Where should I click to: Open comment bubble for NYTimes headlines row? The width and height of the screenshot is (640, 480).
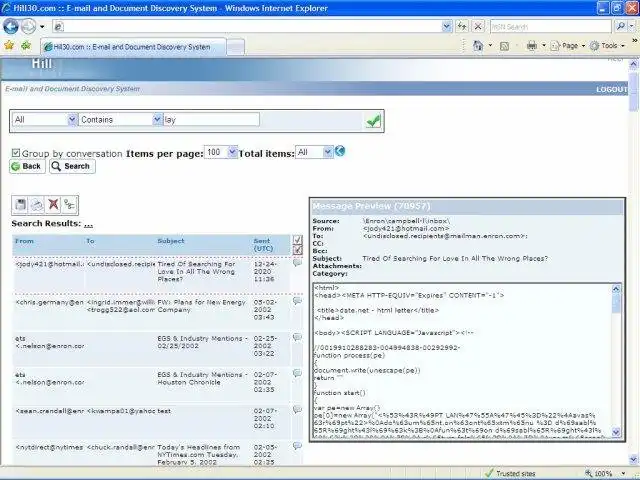tap(297, 446)
